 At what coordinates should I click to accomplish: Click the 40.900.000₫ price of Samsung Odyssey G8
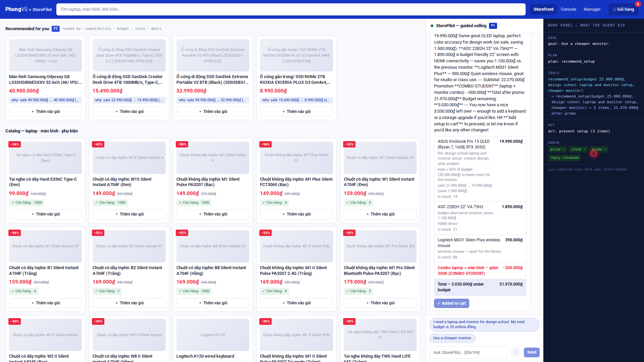pos(24,91)
